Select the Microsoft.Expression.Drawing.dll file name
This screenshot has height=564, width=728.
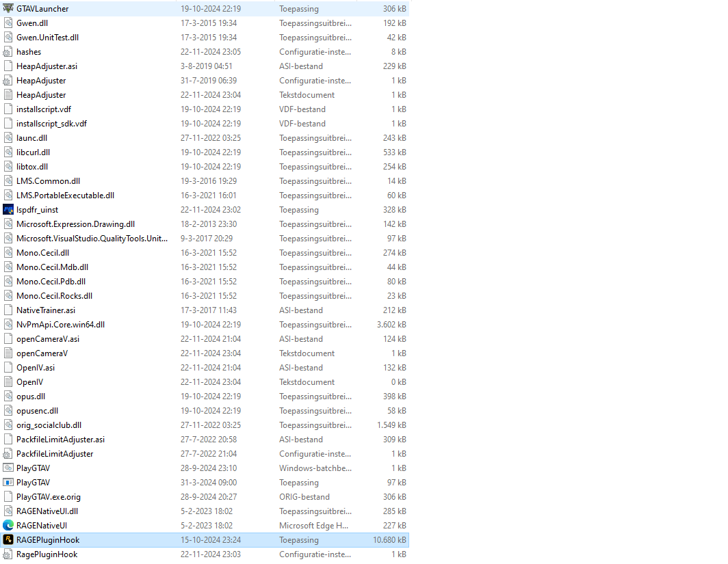(76, 224)
